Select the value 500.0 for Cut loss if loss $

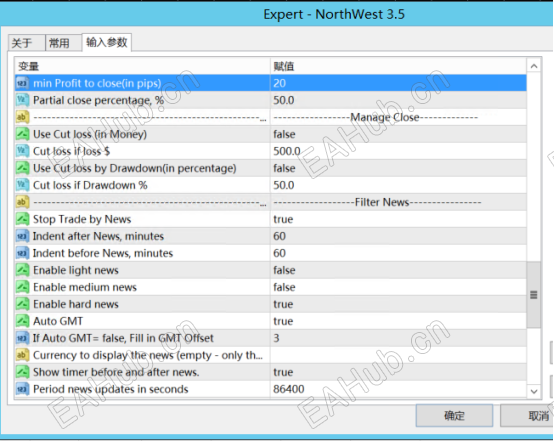coord(287,151)
